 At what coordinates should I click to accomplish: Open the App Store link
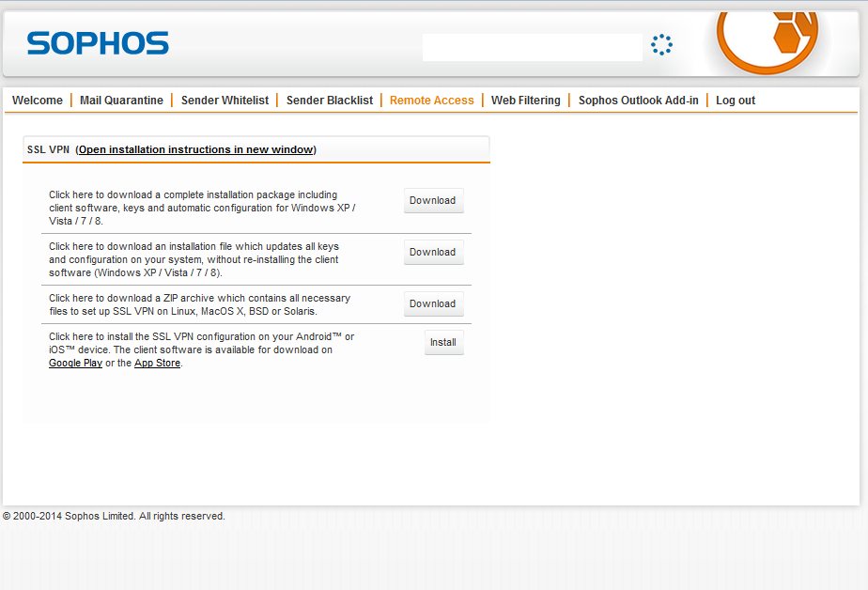pyautogui.click(x=157, y=363)
